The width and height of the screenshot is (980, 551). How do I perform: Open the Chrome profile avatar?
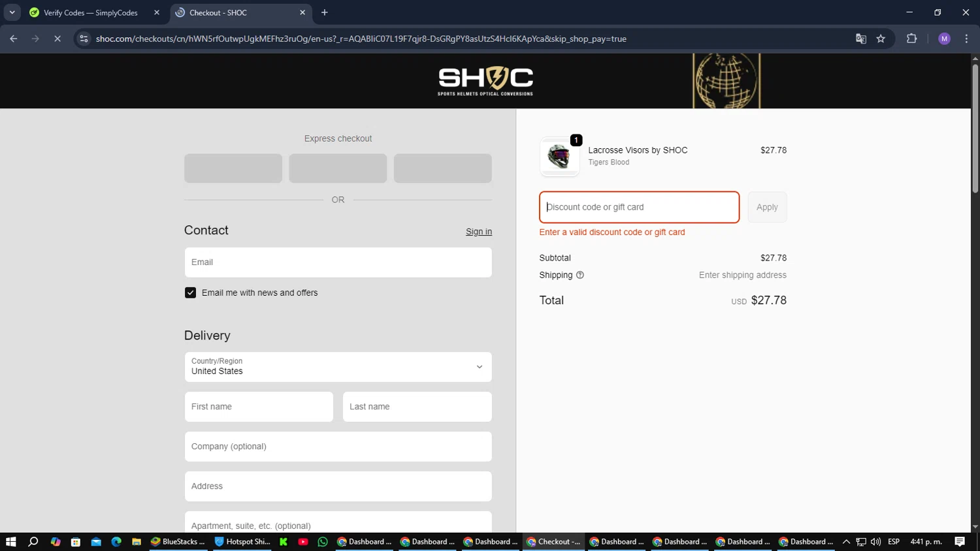944,39
